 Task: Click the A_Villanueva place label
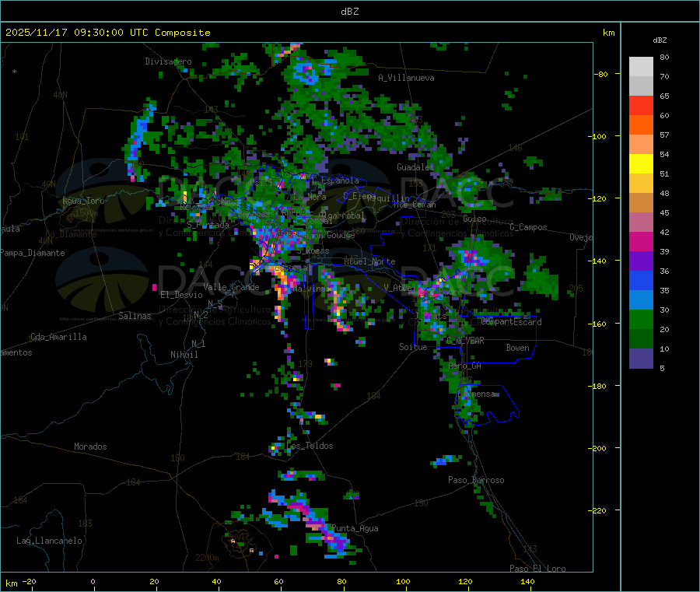406,78
